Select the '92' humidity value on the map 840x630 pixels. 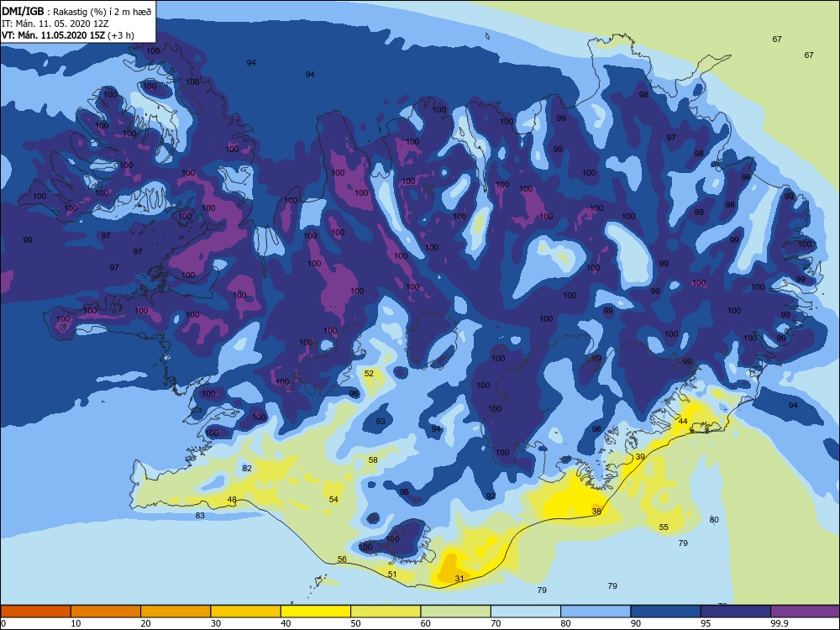click(491, 496)
